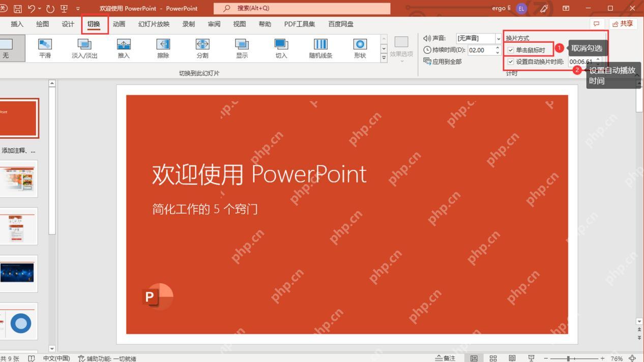Image resolution: width=644 pixels, height=362 pixels.
Task: Click the 备注 notes button
Action: tap(446, 358)
